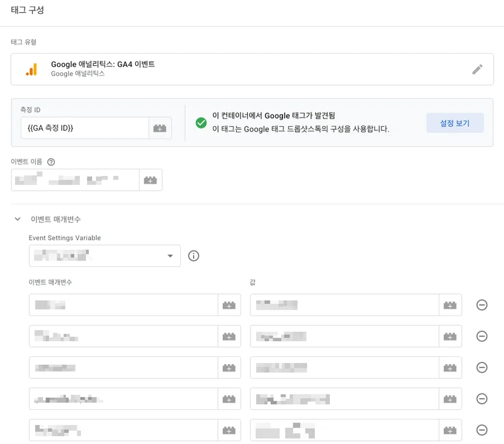Click the first parameter value field
Viewport: 504px width, 444px height.
coord(345,305)
